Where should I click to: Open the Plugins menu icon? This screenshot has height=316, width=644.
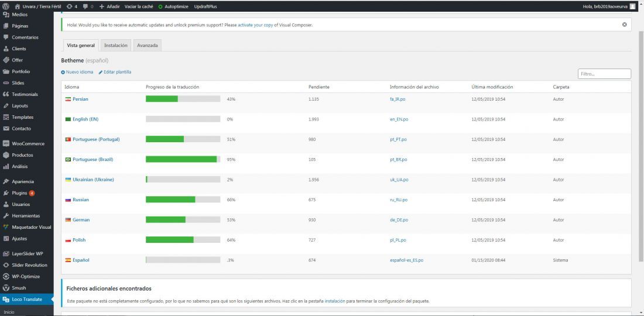[6, 193]
